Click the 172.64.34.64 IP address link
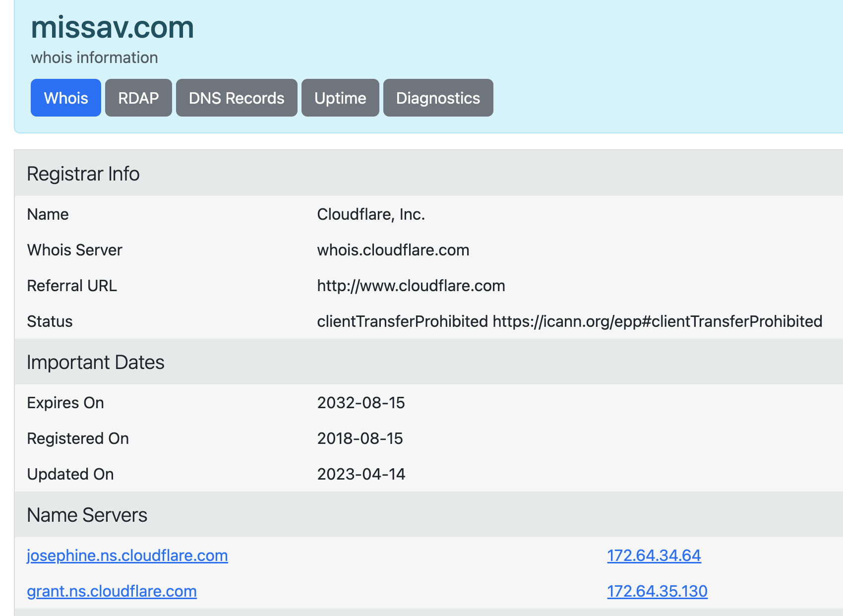843x616 pixels. [654, 555]
